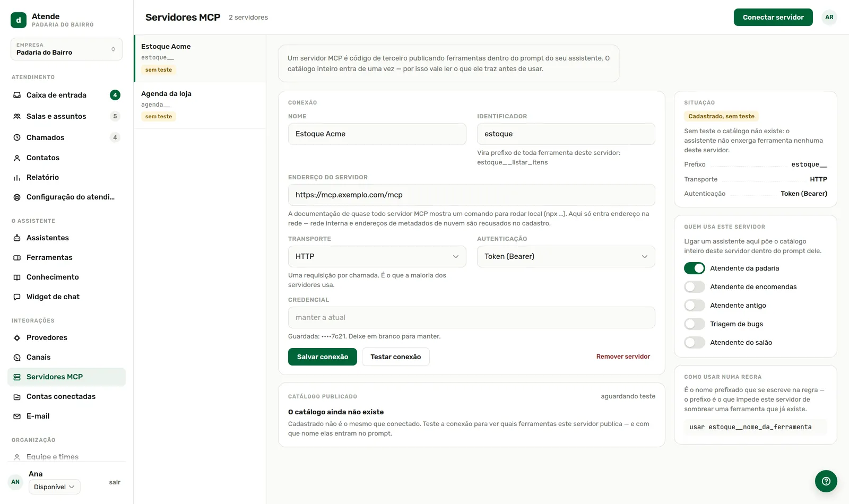Click the Contas conectadas icon

[x=17, y=396]
